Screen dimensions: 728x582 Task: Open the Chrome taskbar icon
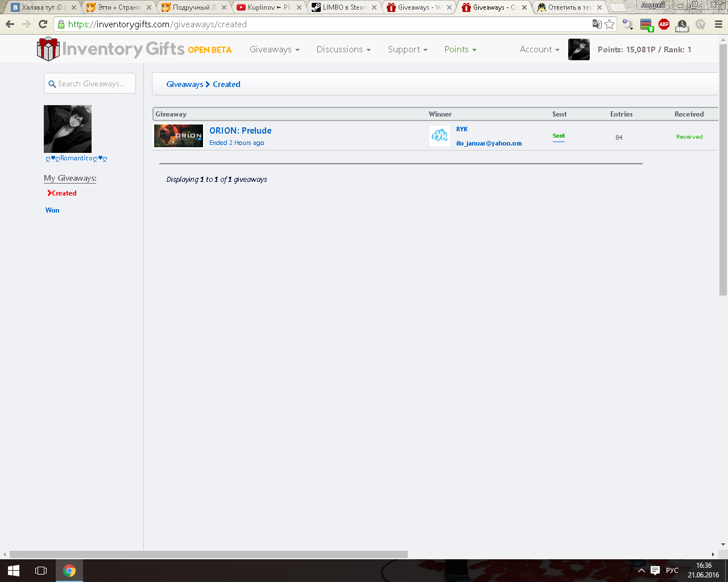[x=69, y=571]
